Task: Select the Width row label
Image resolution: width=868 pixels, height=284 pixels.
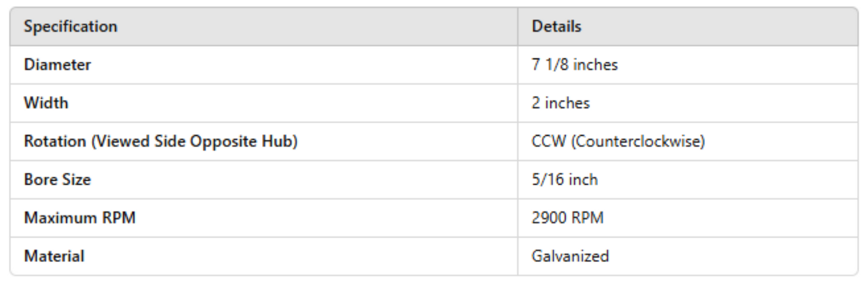Action: [46, 103]
